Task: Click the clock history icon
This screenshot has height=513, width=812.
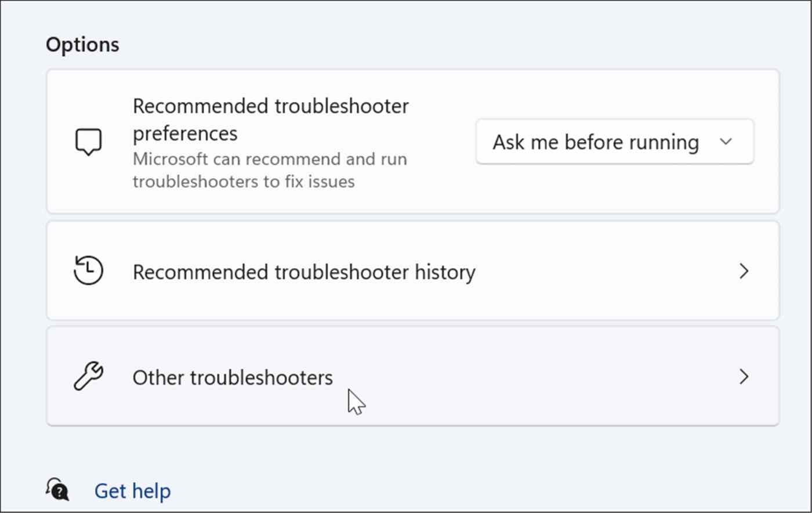Action: (89, 270)
